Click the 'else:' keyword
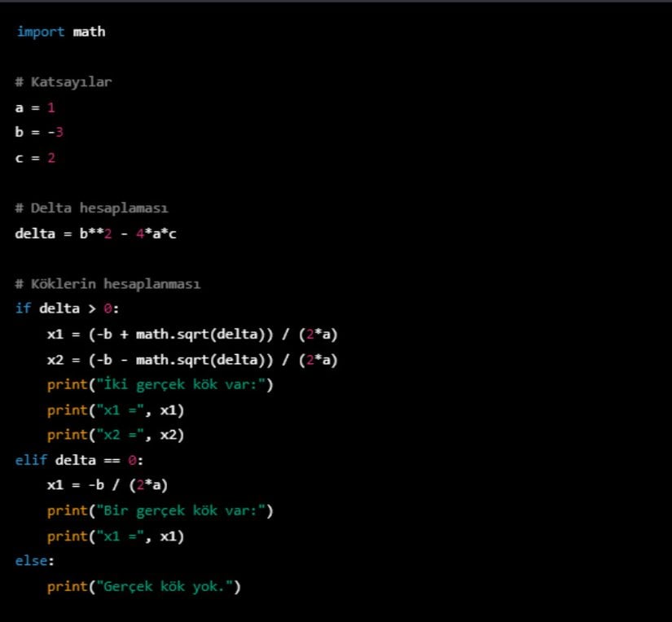Image resolution: width=672 pixels, height=622 pixels. pyautogui.click(x=32, y=561)
